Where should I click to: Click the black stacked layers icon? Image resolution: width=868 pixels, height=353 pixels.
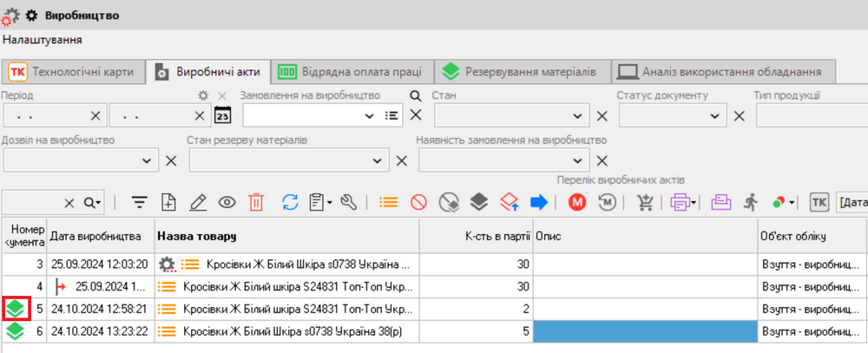479,202
